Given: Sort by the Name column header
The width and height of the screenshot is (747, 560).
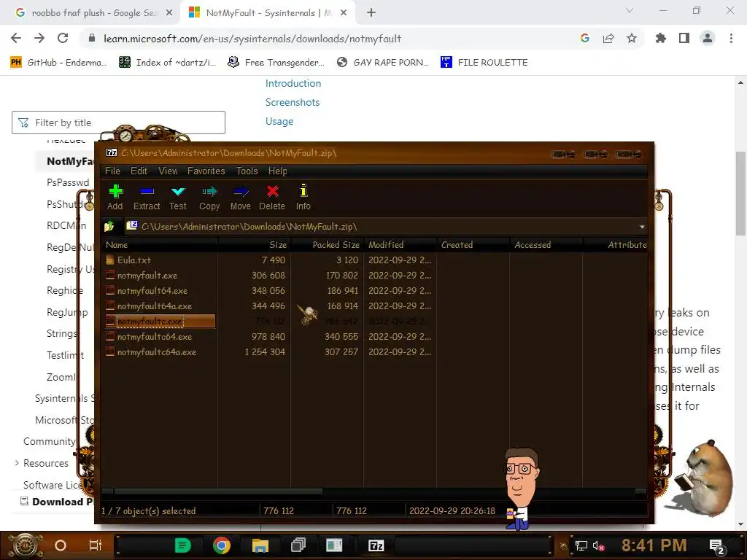Looking at the screenshot, I should [x=160, y=245].
